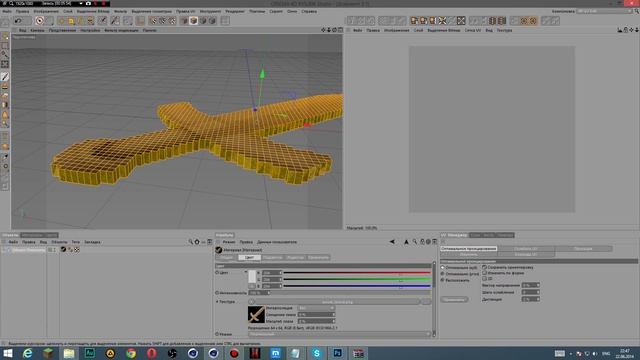
Task: Click the texture arrow button beside 'Текстура'
Action: click(251, 302)
